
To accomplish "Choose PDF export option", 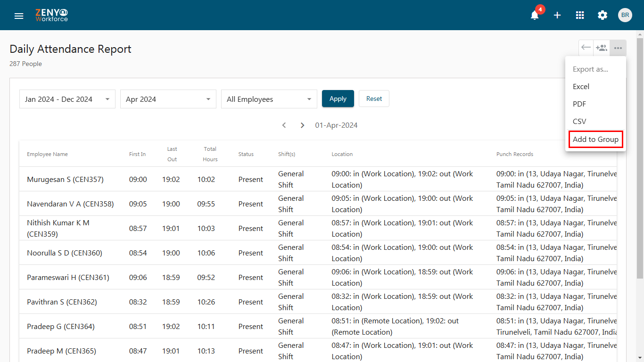I will (x=595, y=104).
